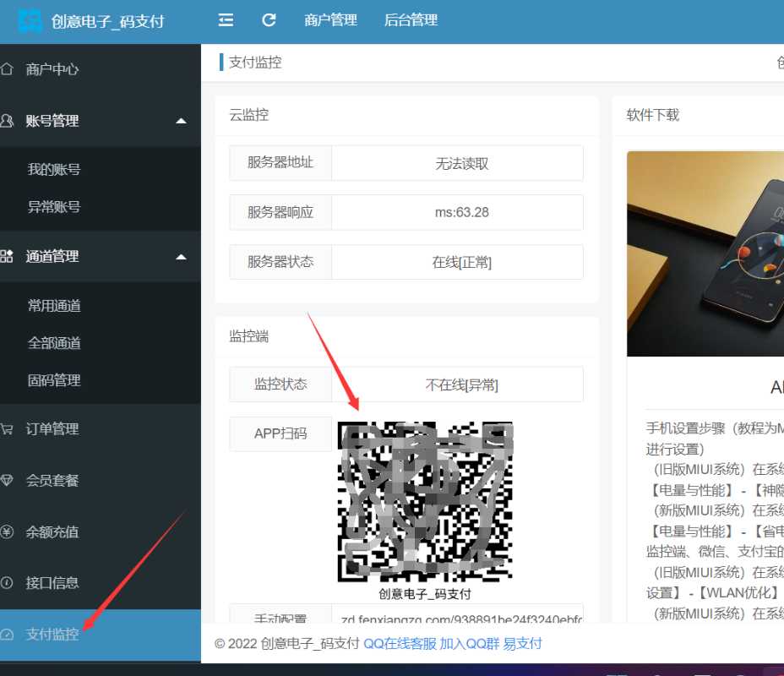Click the phone product image in 软件下载
Viewport: 784px width, 676px height.
coord(705,254)
